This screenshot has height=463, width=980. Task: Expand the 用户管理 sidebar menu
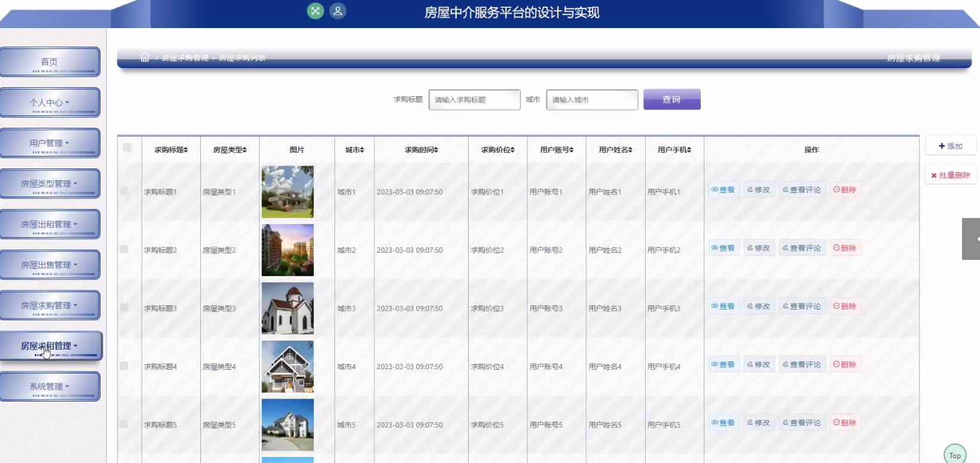coord(50,143)
